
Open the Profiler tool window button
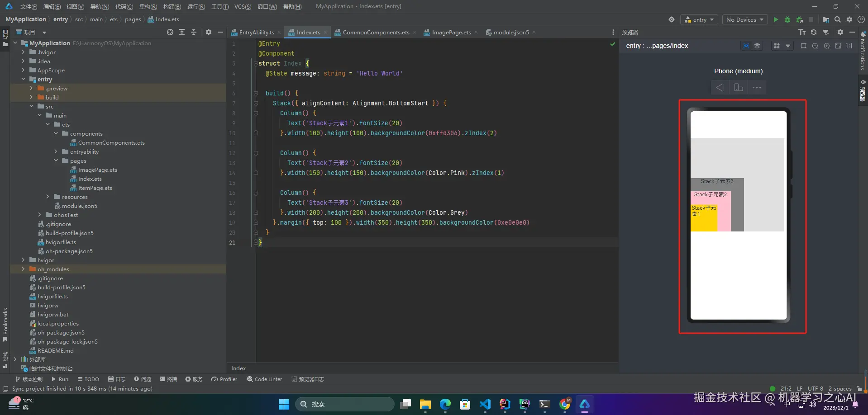[x=224, y=379]
